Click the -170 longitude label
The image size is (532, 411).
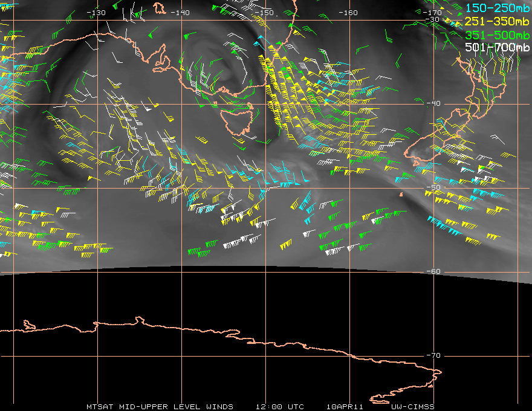(432, 13)
